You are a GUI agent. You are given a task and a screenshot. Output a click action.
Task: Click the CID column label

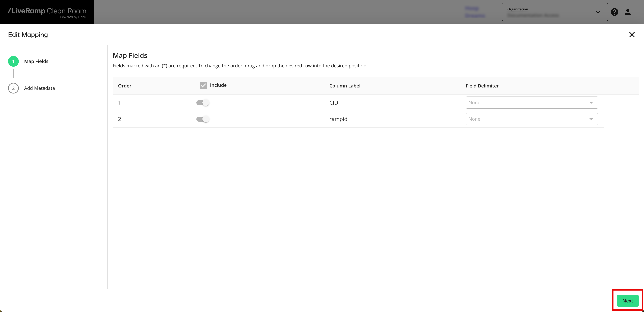tap(334, 103)
